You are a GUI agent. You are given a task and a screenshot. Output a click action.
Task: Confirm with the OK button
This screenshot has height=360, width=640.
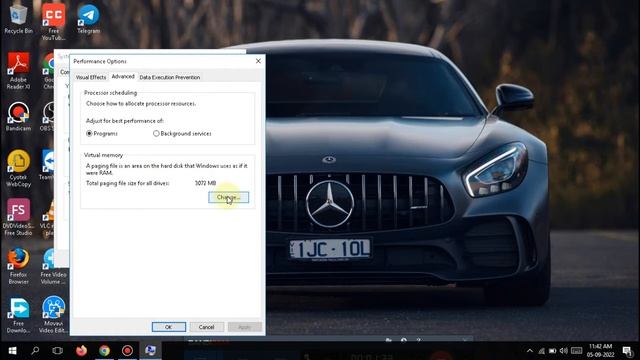coord(169,327)
